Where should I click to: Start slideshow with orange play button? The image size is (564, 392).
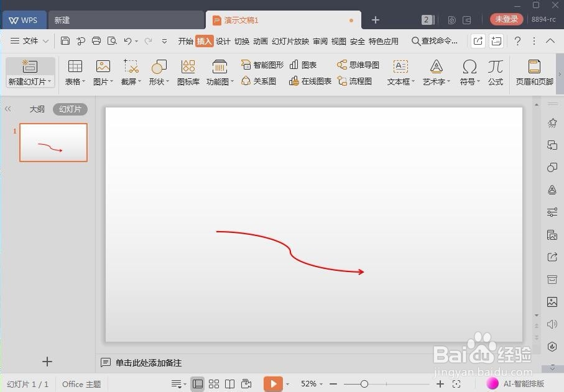coord(273,384)
